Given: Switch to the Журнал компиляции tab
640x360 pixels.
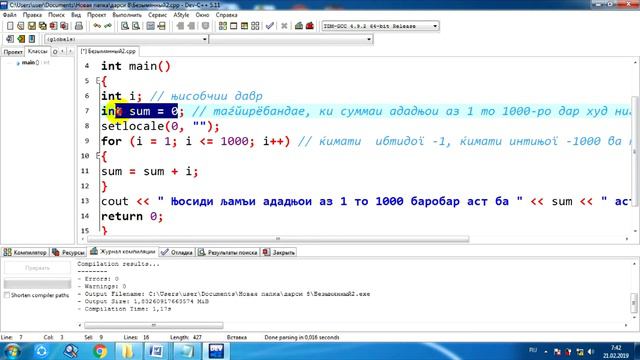Looking at the screenshot, I should (123, 251).
